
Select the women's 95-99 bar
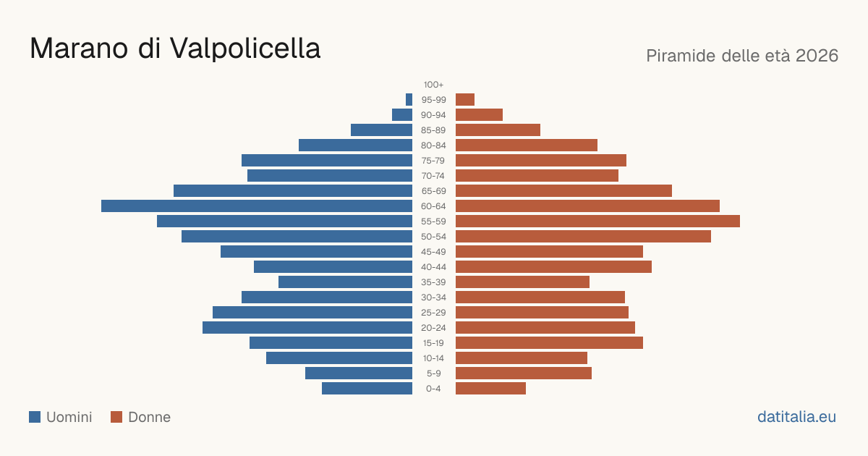tap(465, 100)
